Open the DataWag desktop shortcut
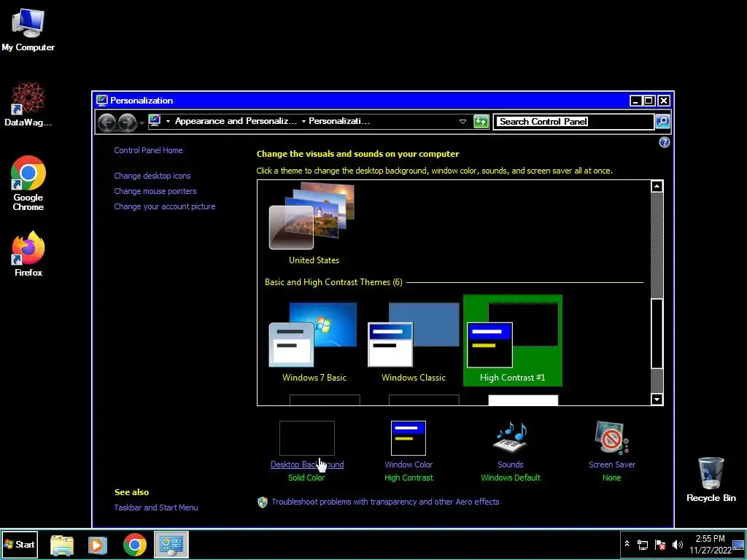Viewport: 747px width, 560px height. (28, 104)
